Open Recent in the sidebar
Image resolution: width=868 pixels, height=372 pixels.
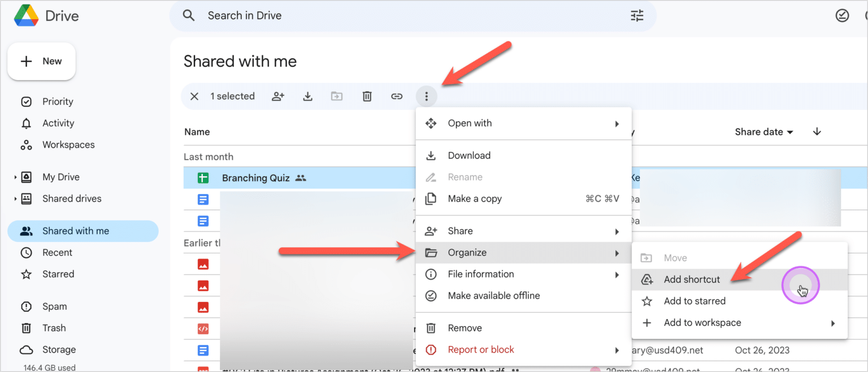click(57, 252)
